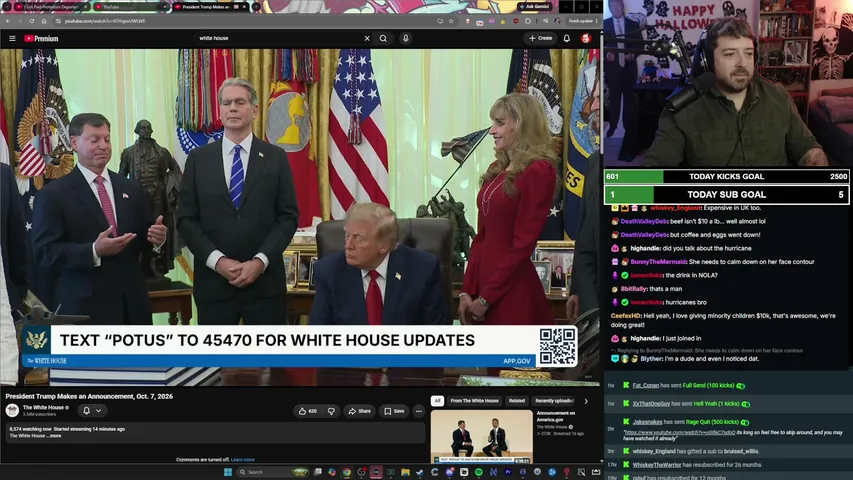
Task: Click the CeefaxHD chat username
Action: pos(626,316)
